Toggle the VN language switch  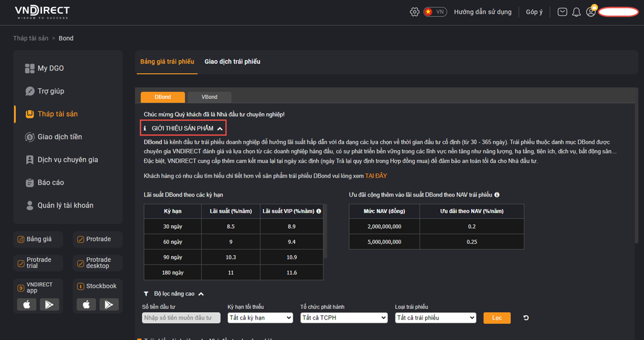coord(435,12)
